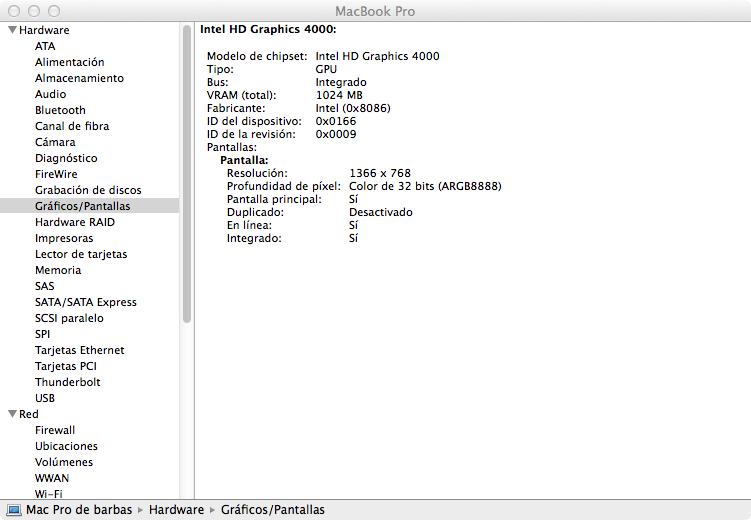Select Almacenamiento in the sidebar
The image size is (751, 520).
point(79,78)
